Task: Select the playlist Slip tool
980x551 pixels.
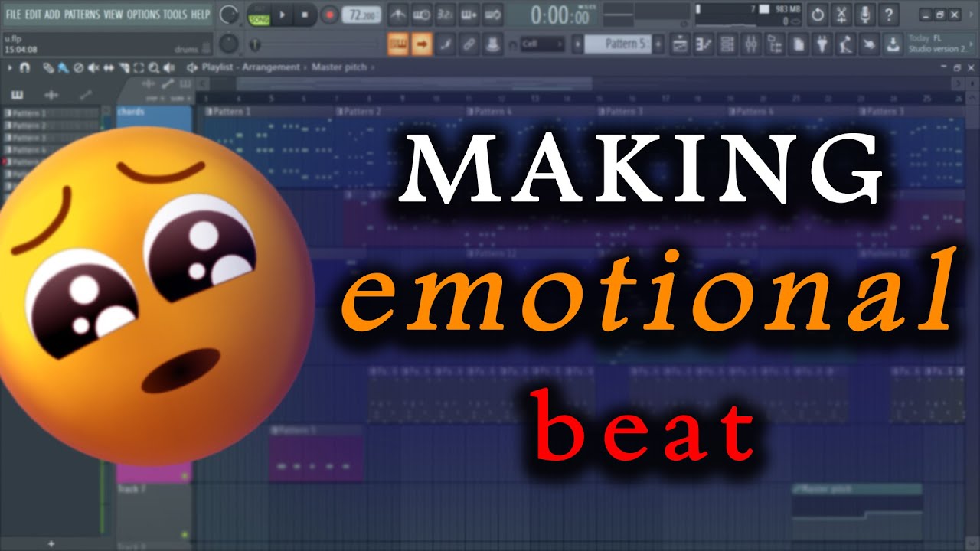Action: [108, 67]
